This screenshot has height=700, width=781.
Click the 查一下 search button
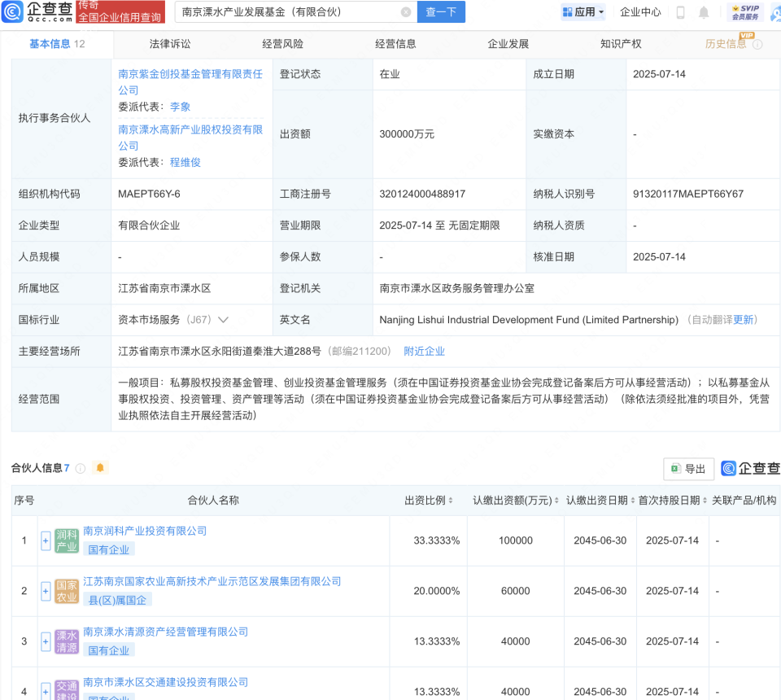point(441,12)
